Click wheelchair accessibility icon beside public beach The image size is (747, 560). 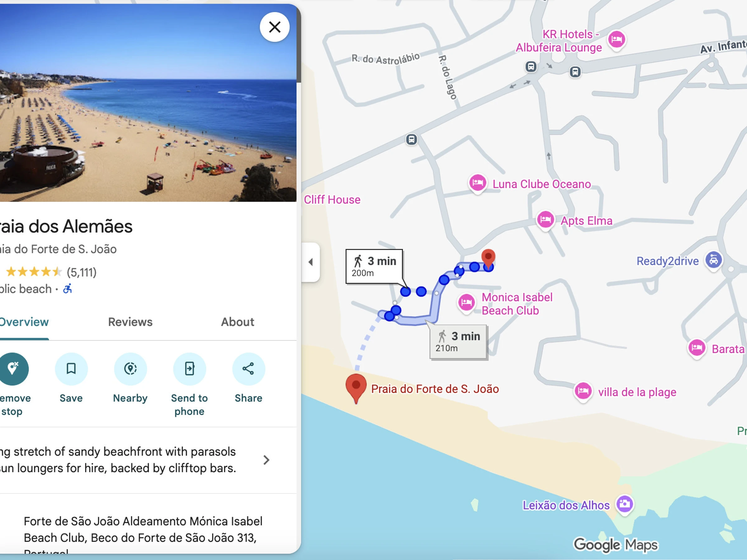click(x=68, y=289)
